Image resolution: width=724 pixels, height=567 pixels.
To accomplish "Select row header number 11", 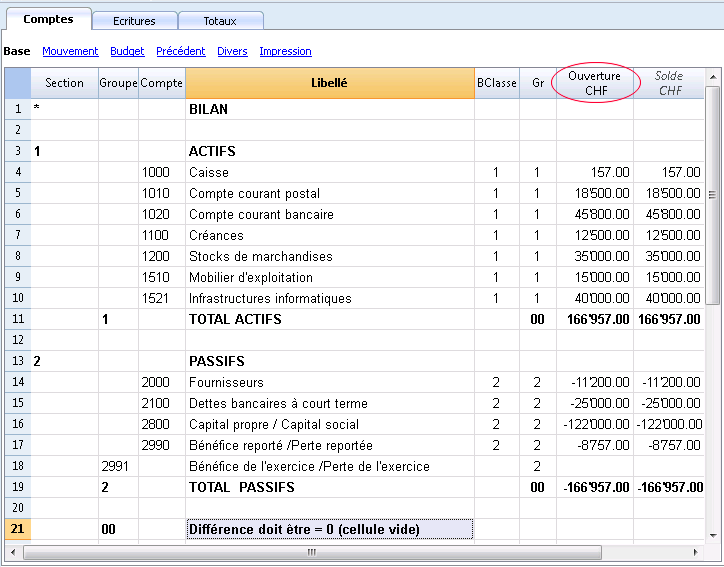I will click(x=18, y=319).
